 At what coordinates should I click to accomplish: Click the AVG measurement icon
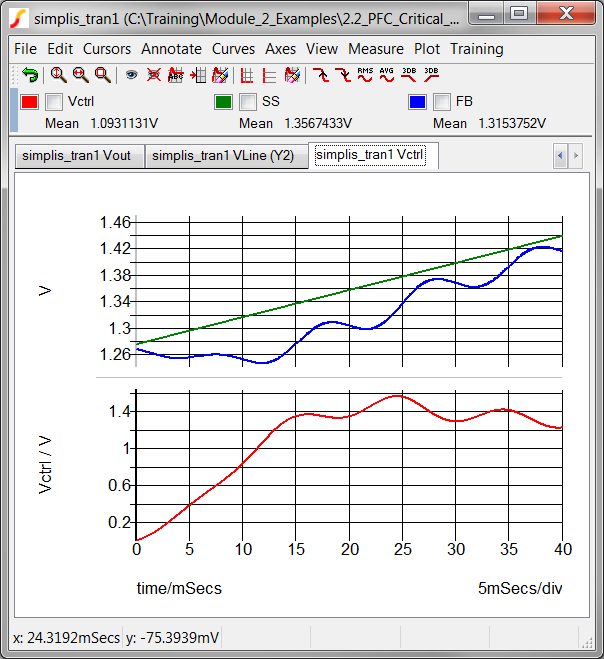click(387, 75)
